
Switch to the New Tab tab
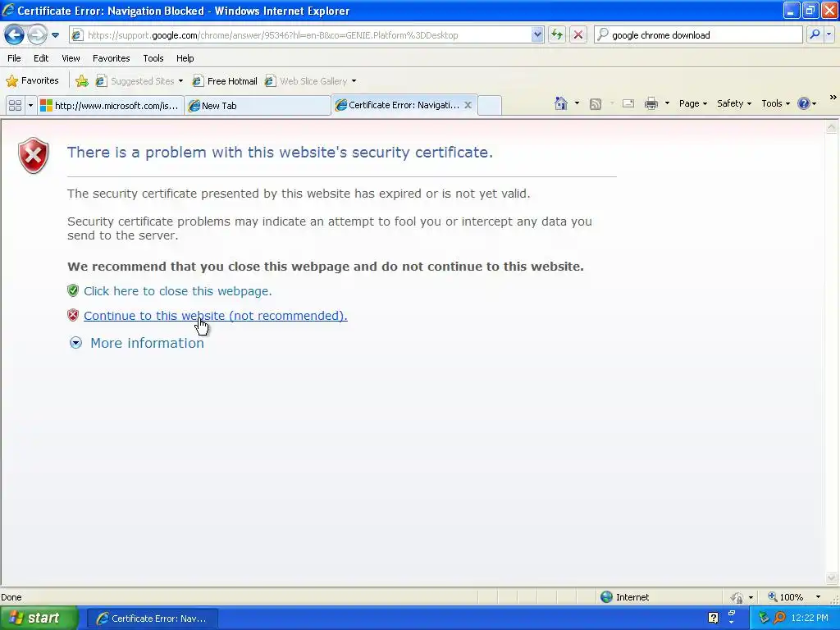(257, 106)
